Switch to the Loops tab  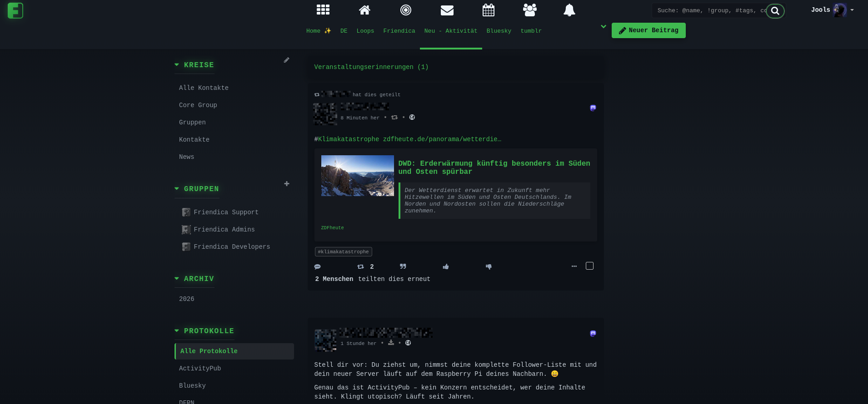(x=365, y=31)
